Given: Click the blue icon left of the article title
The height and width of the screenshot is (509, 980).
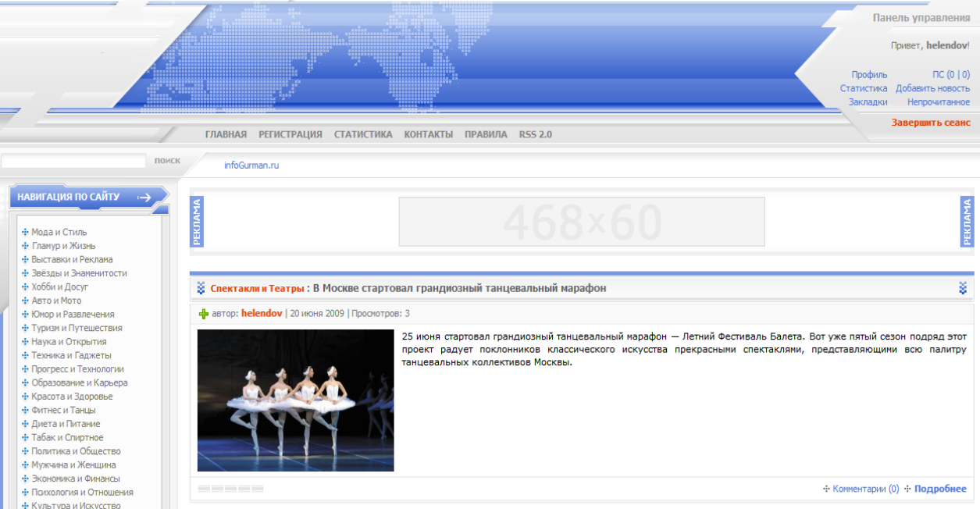Looking at the screenshot, I should tap(201, 288).
